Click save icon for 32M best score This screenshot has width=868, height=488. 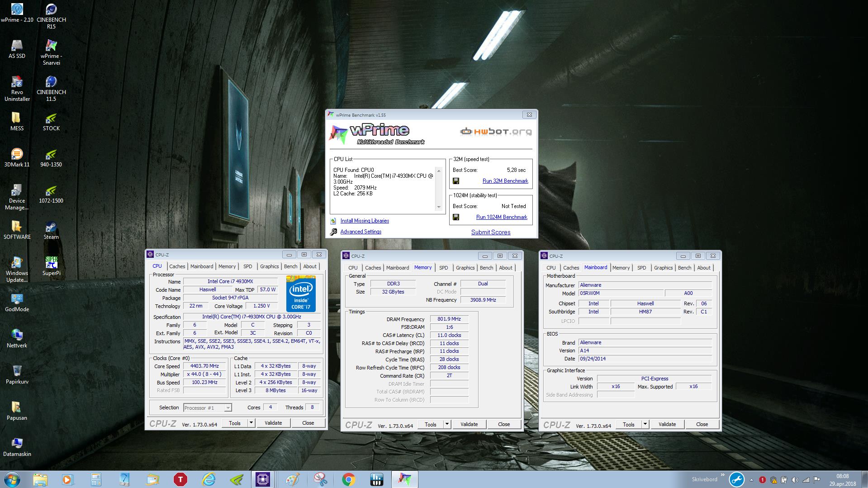pyautogui.click(x=456, y=181)
